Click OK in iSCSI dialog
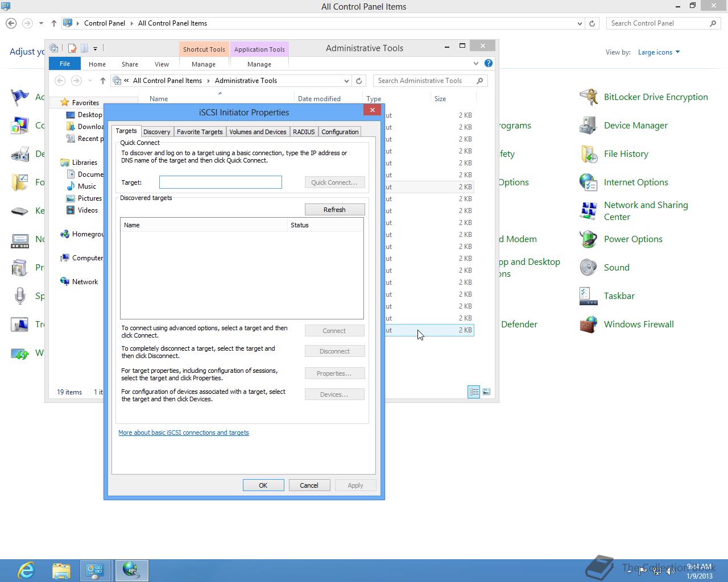Viewport: 728px width, 582px height. point(263,485)
